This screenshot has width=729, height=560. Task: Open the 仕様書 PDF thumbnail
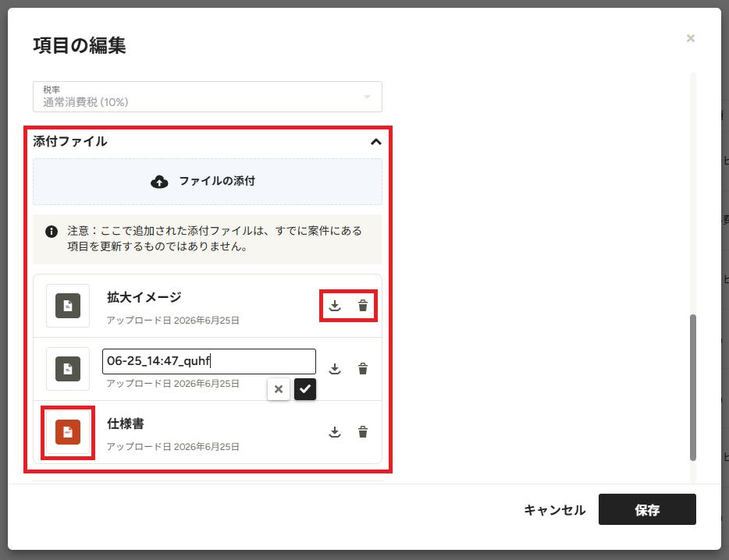click(68, 432)
